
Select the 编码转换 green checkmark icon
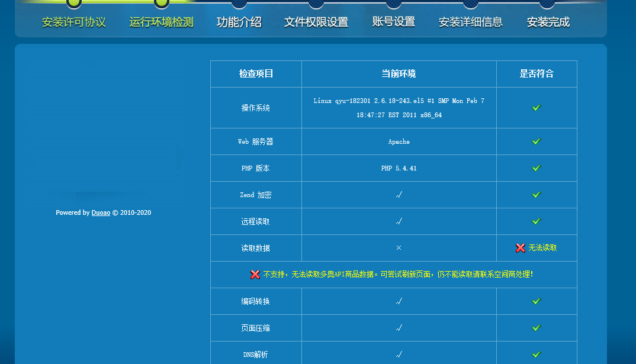(x=536, y=301)
